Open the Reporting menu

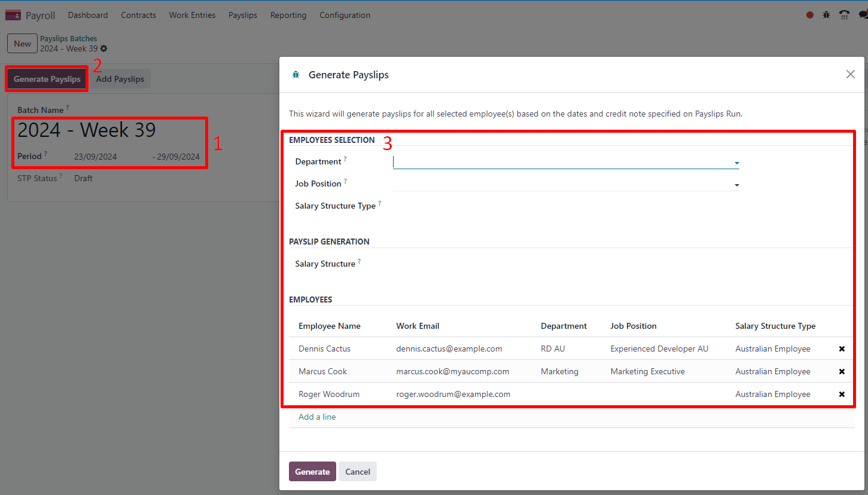click(x=288, y=15)
